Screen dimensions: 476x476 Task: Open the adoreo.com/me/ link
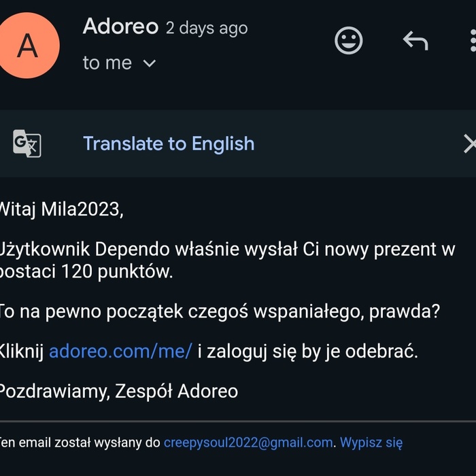pyautogui.click(x=121, y=352)
